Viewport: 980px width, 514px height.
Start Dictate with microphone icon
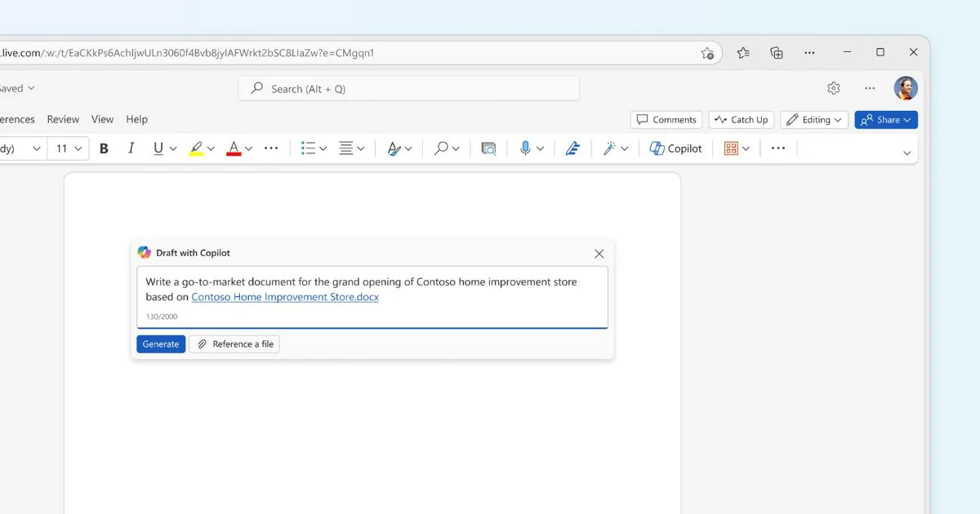525,148
